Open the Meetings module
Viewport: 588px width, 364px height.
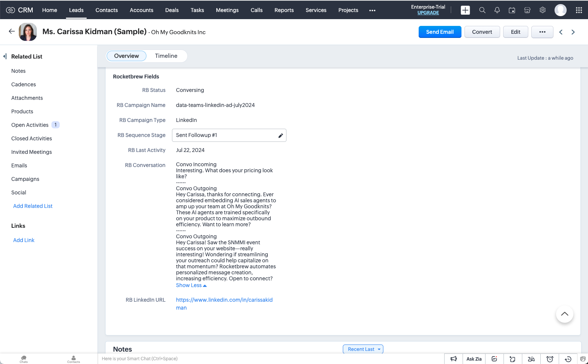(227, 10)
